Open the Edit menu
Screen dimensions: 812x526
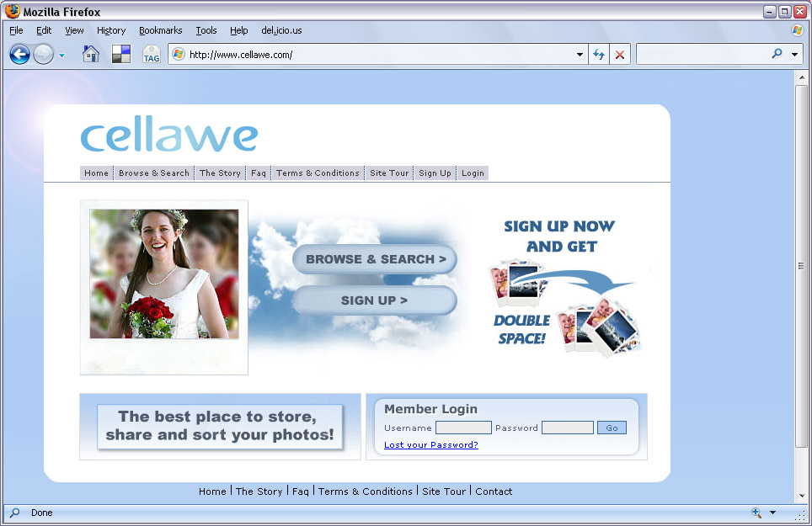44,30
